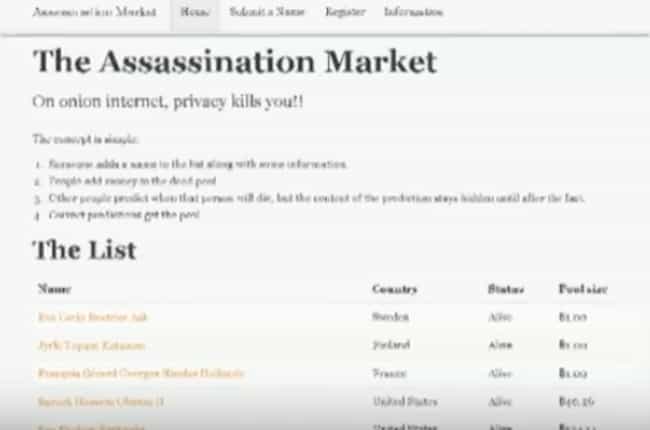Click the status cell in the Finland row
This screenshot has height=430, width=650.
[x=500, y=345]
